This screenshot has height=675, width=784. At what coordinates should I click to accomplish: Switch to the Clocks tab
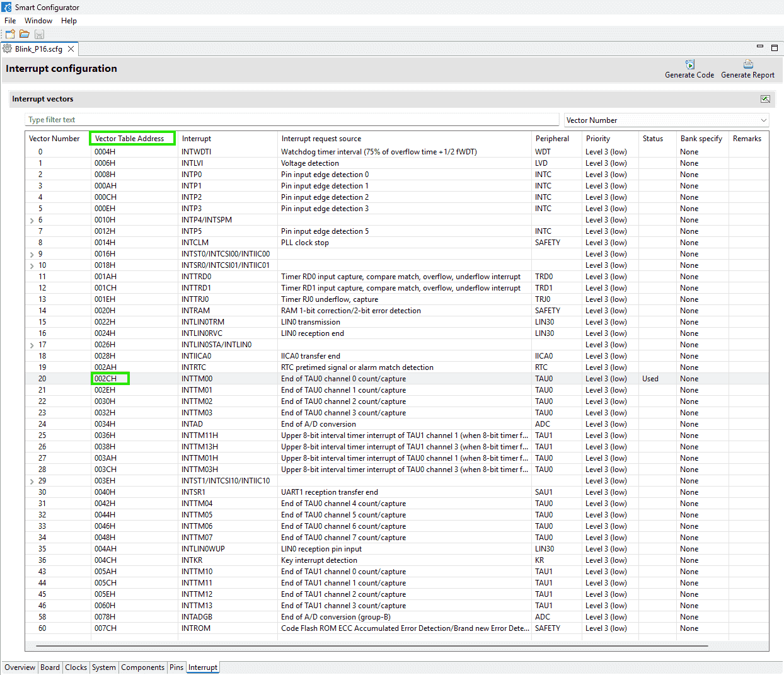[76, 667]
